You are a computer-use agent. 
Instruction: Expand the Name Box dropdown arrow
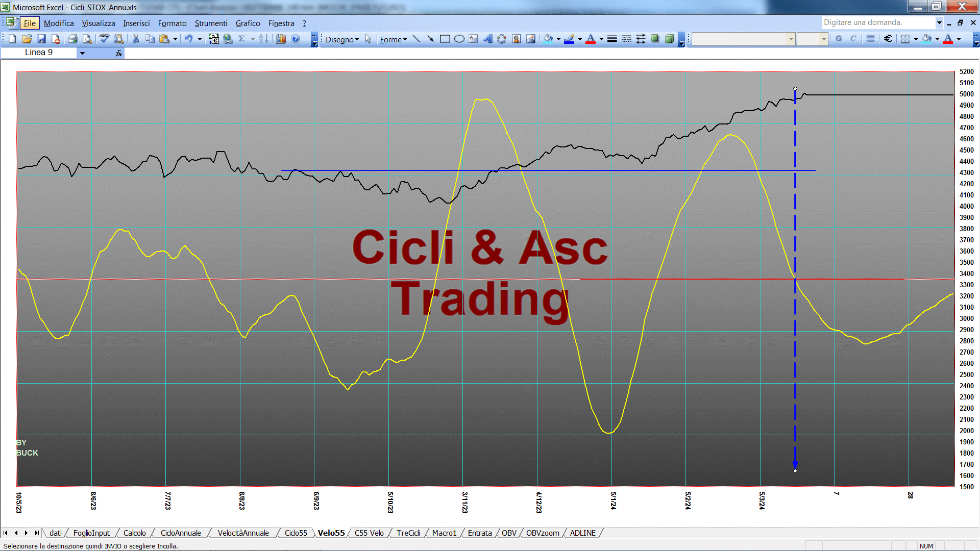82,53
